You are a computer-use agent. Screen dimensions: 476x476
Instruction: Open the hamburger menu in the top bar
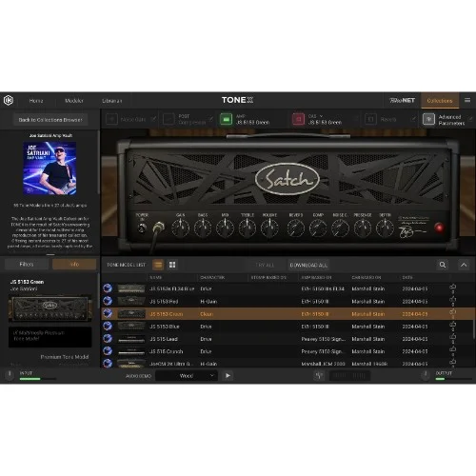(x=467, y=100)
